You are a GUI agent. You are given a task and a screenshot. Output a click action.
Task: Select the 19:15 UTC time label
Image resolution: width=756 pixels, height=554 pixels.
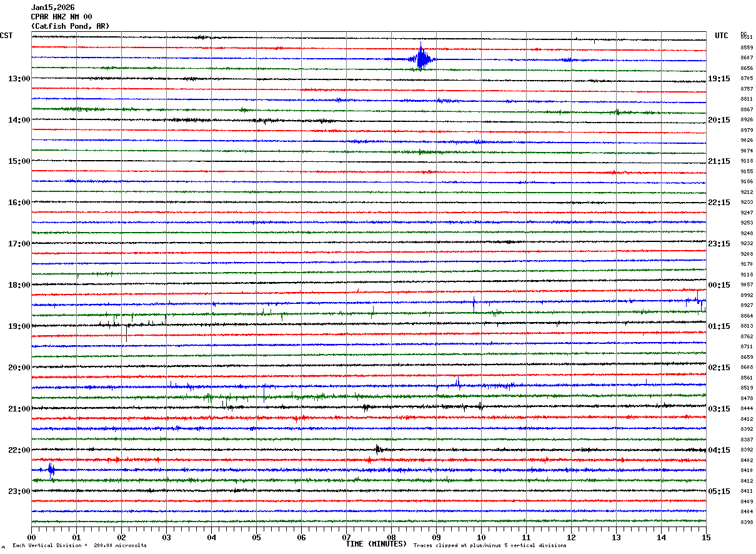point(719,79)
